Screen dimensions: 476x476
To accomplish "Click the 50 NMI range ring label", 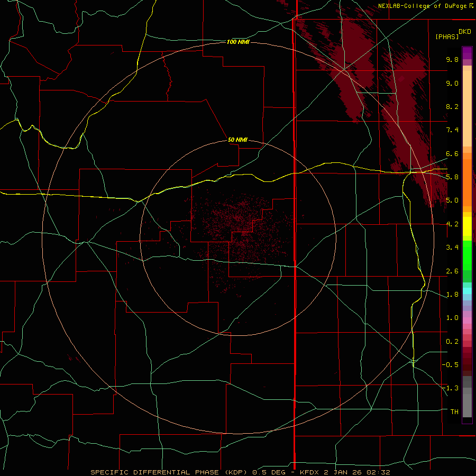I will pyautogui.click(x=237, y=140).
